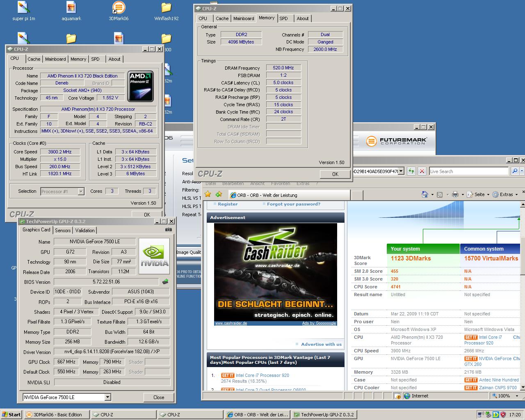This screenshot has width=525, height=420.
Task: Switch to Validation tab in GPU-Z
Action: click(85, 231)
